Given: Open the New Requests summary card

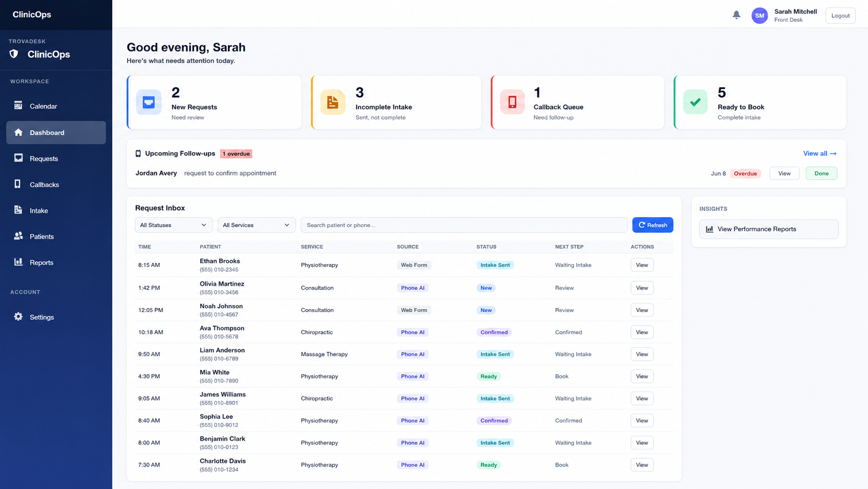Looking at the screenshot, I should pos(214,102).
